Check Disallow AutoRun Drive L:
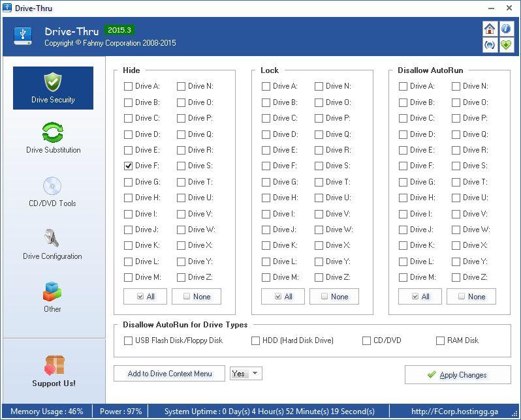This screenshot has width=521, height=420. coord(403,262)
